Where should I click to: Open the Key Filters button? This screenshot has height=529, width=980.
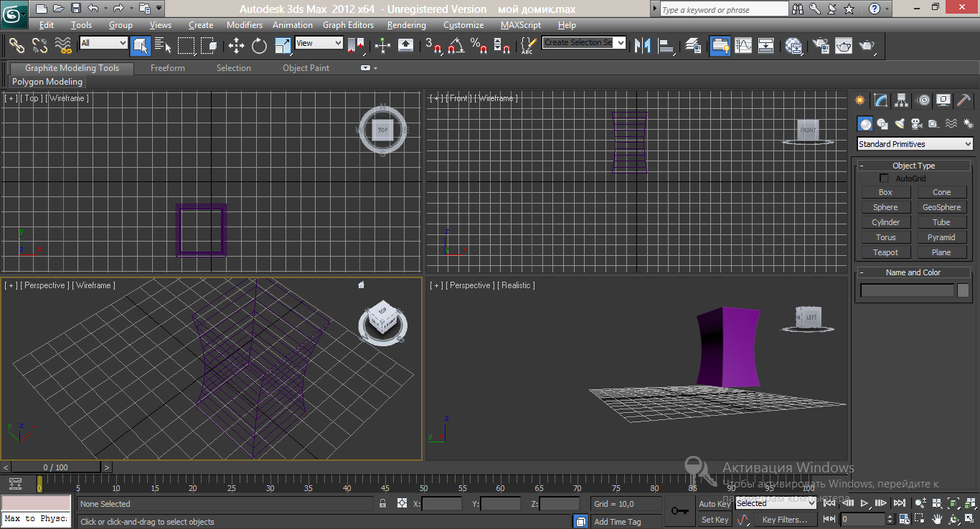point(784,520)
